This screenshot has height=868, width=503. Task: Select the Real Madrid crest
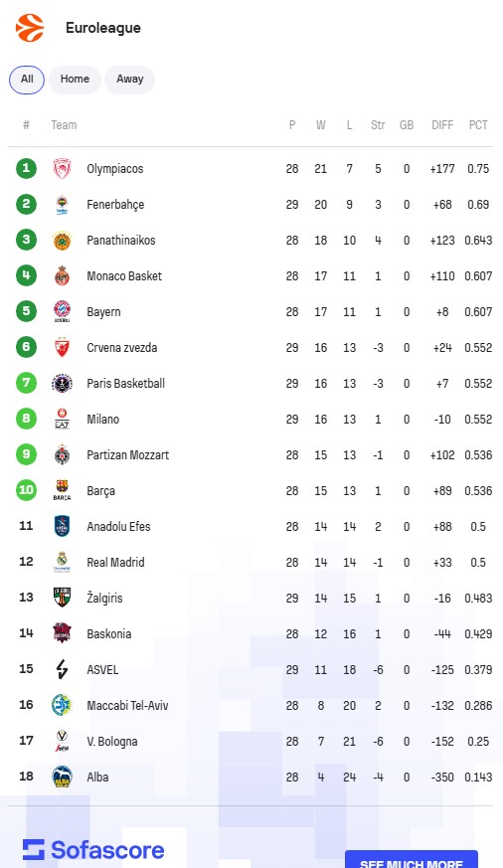click(62, 562)
